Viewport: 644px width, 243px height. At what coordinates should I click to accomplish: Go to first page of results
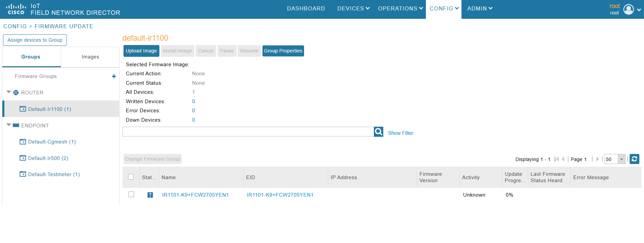pos(556,159)
